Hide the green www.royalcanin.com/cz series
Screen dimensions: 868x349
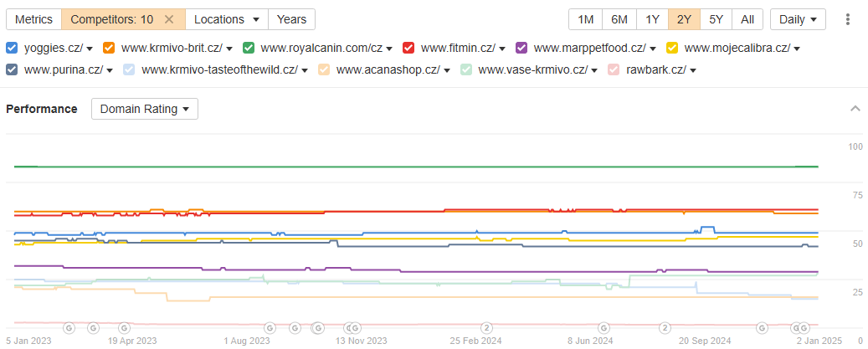click(249, 48)
